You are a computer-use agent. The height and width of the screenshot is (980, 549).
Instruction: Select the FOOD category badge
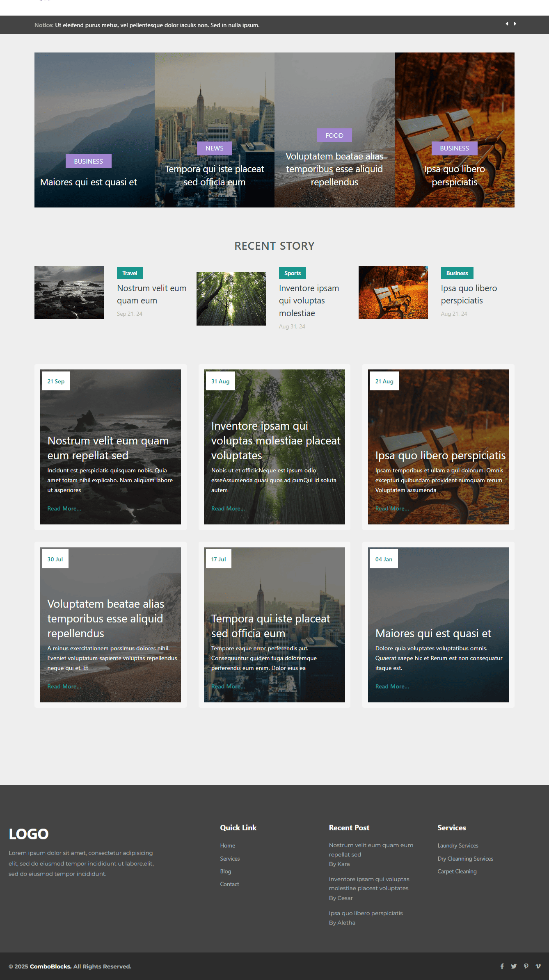point(334,136)
